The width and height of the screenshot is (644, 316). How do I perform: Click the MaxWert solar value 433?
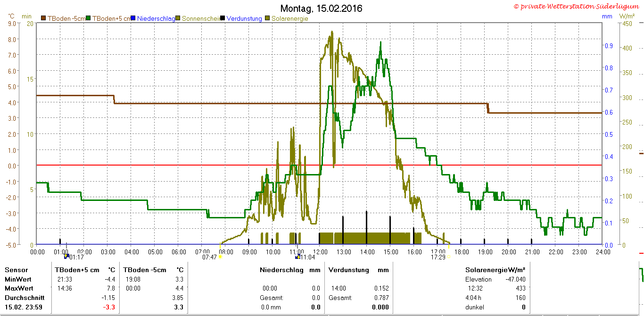(x=520, y=288)
